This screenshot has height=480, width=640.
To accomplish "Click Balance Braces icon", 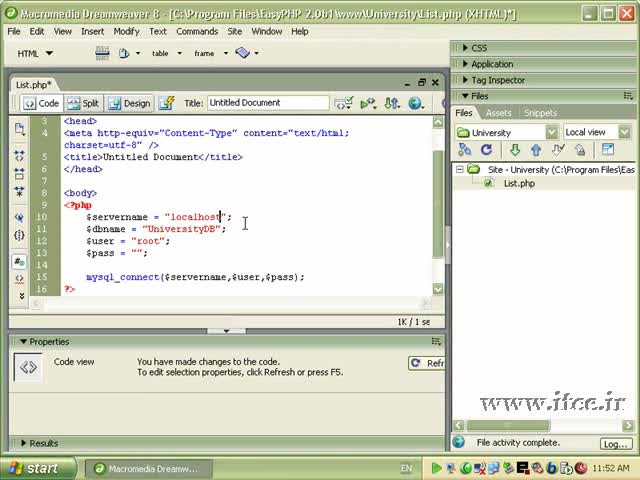I will coord(19,235).
